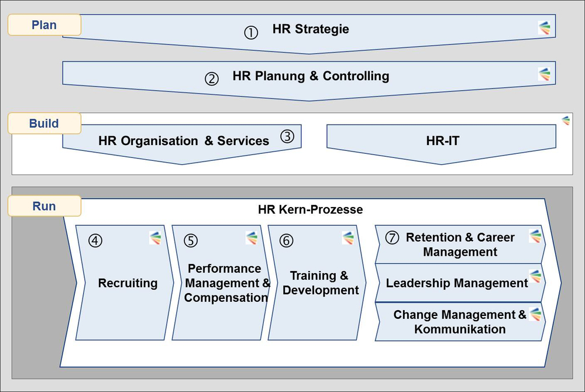The image size is (585, 392).
Task: Click the icon in Training & Development box
Action: click(347, 238)
